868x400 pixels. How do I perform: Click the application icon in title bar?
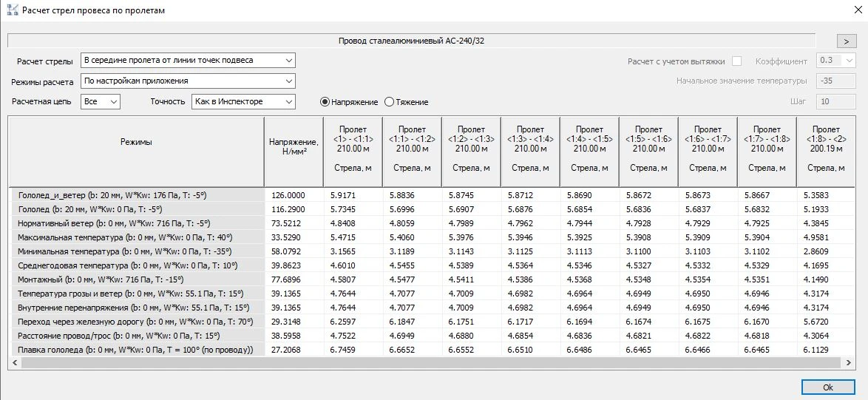point(11,10)
